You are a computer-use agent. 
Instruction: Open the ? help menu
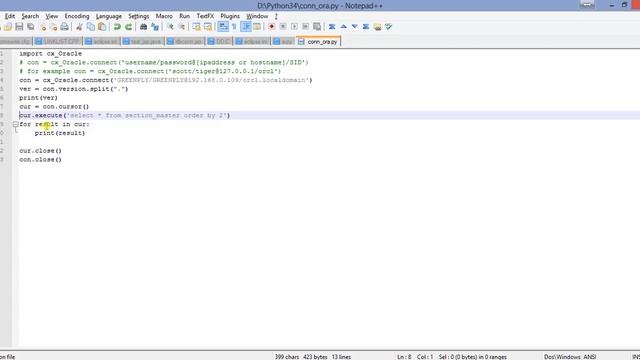tap(276, 16)
